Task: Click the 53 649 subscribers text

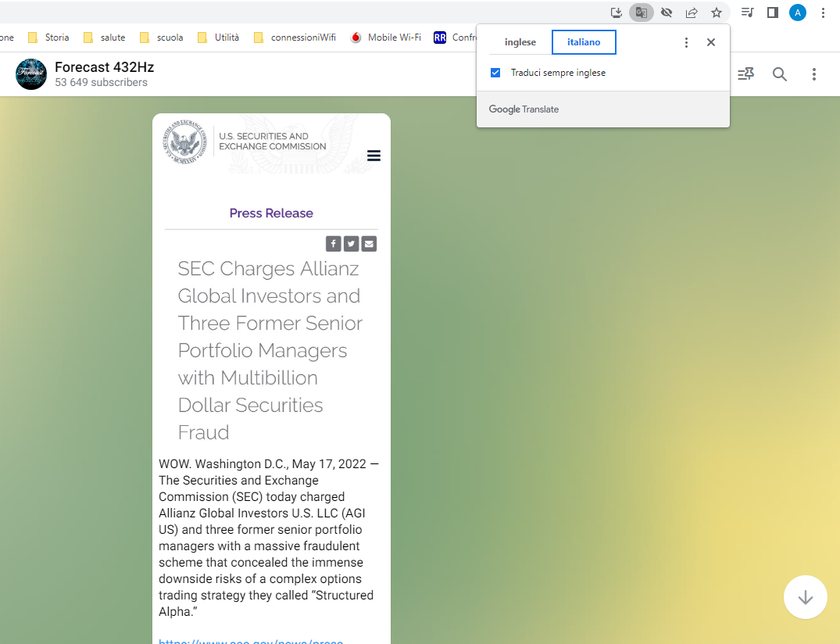Action: [102, 83]
